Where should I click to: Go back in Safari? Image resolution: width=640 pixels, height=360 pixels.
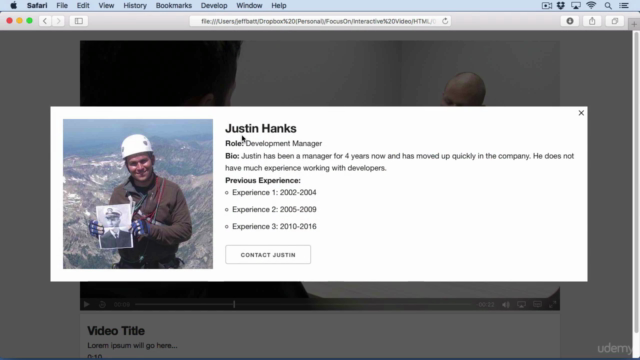[x=45, y=21]
